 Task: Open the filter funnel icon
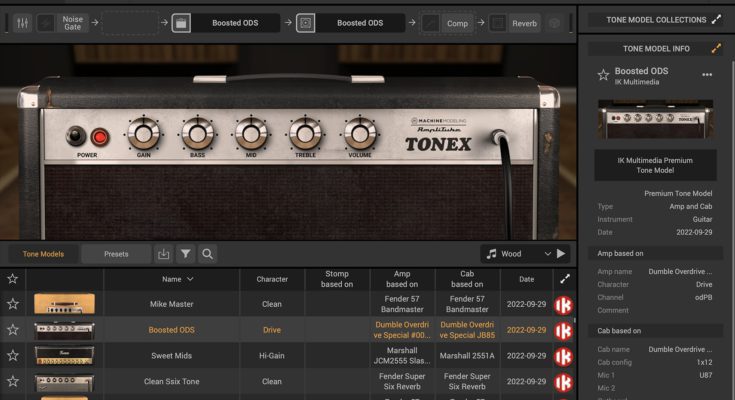(186, 254)
